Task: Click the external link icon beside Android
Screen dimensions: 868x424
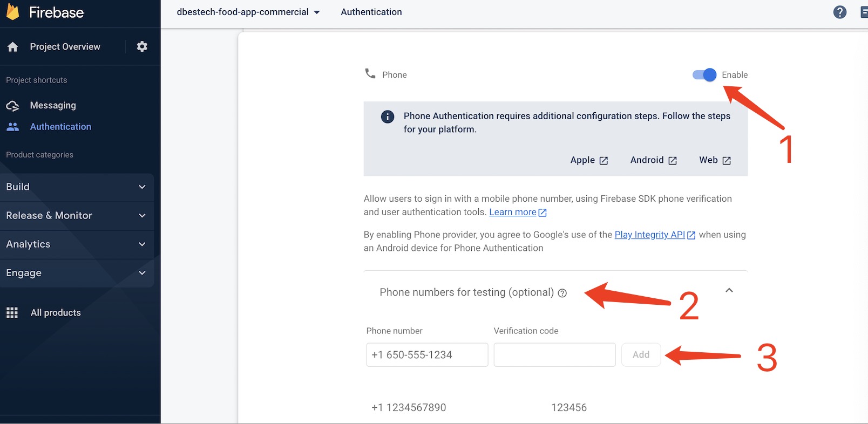Action: 673,161
